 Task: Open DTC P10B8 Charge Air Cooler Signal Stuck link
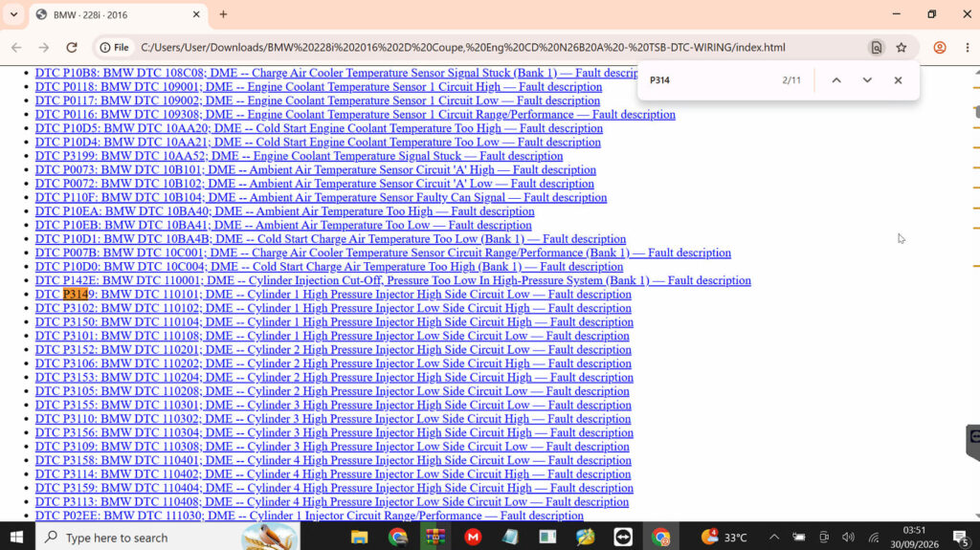coord(338,73)
